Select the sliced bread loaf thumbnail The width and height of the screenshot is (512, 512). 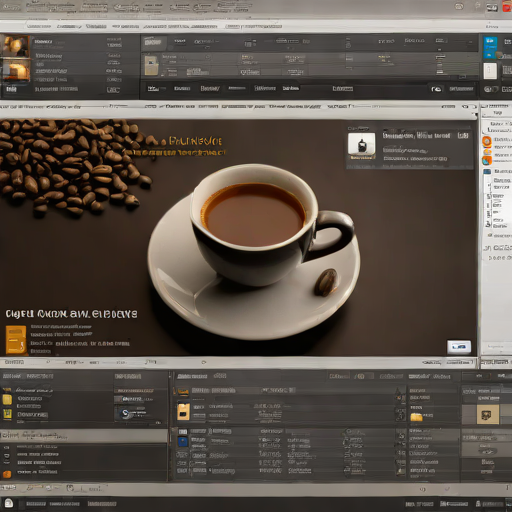tap(16, 70)
